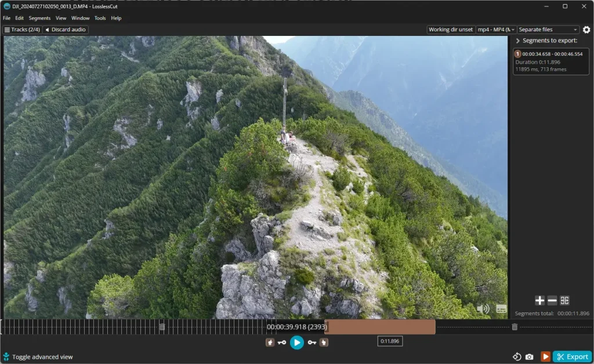Set cut start to current position

(x=270, y=343)
